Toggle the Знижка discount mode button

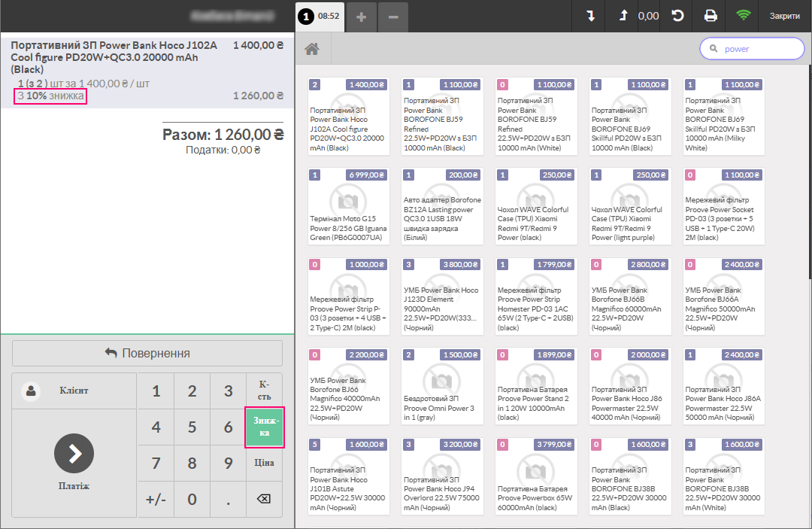coord(264,427)
